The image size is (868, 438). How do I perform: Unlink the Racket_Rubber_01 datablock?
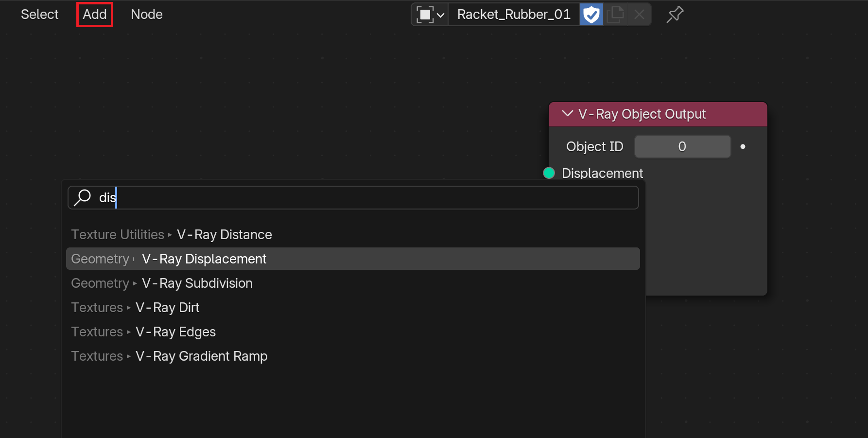coord(639,15)
